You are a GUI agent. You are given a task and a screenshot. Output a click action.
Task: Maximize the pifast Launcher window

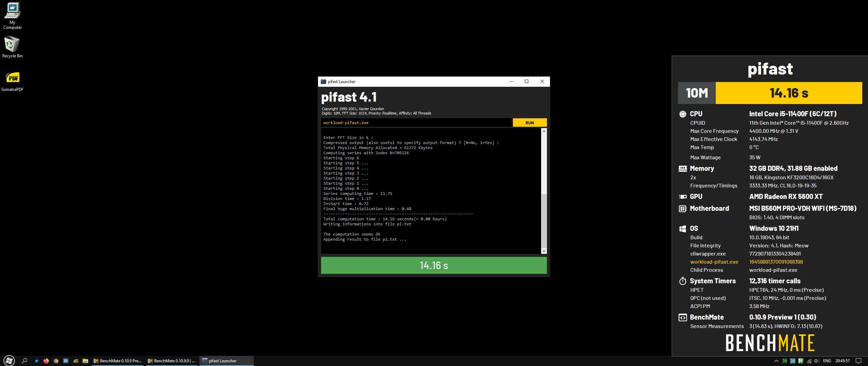527,81
